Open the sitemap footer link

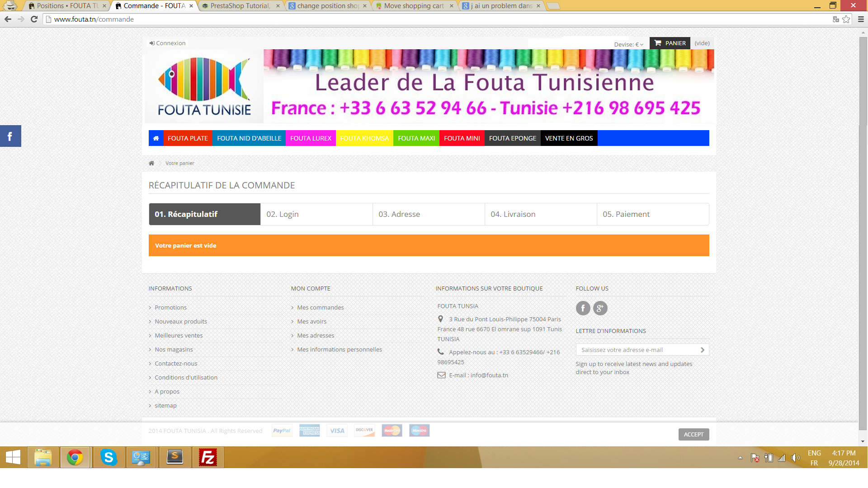tap(165, 405)
